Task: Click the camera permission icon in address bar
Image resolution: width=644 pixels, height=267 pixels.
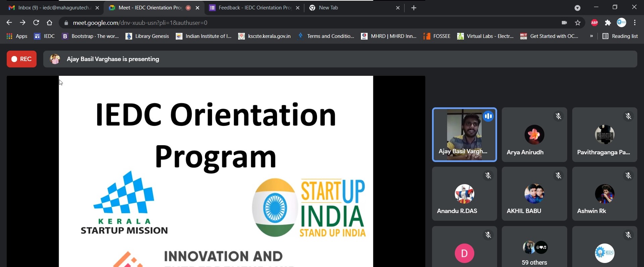Action: (x=564, y=22)
